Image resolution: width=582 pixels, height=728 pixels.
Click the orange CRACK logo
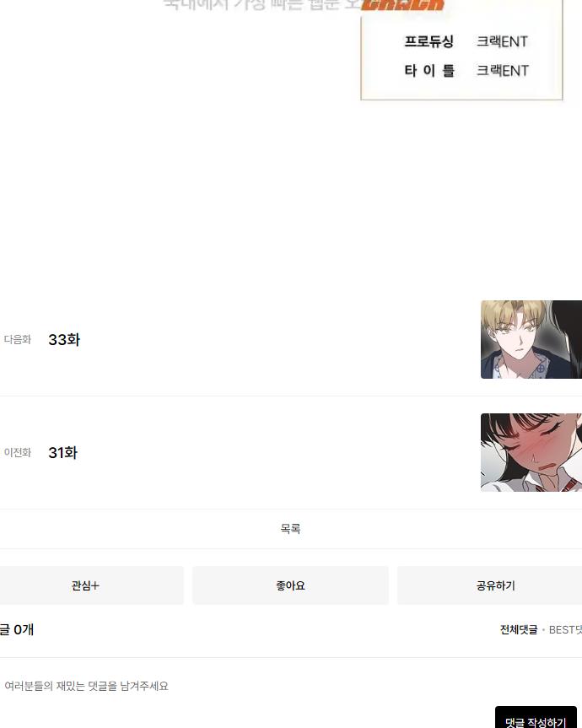(x=403, y=5)
